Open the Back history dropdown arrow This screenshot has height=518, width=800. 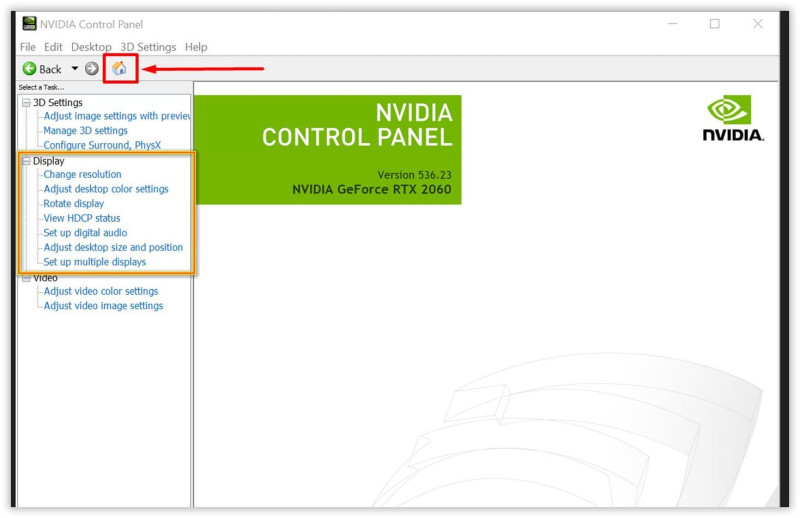[74, 68]
